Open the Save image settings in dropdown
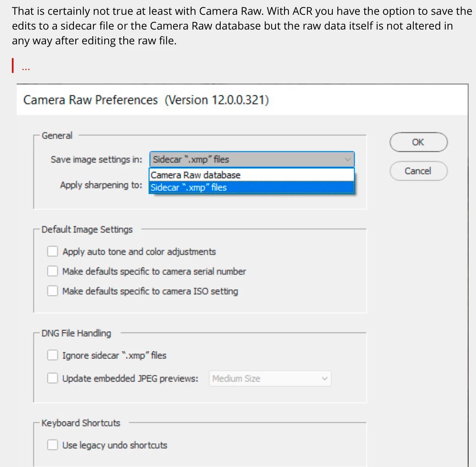The width and height of the screenshot is (476, 467). point(252,159)
